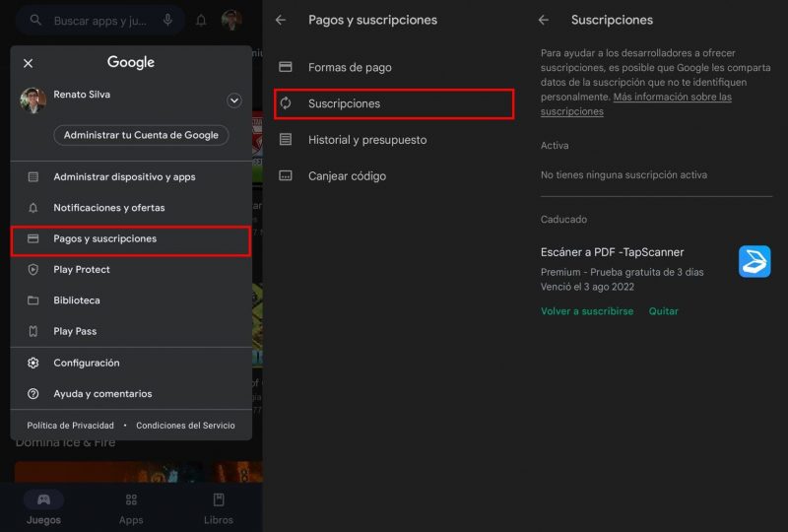Viewport: 788px width, 532px height.
Task: Tap the profile avatar in top bar
Action: 231,20
